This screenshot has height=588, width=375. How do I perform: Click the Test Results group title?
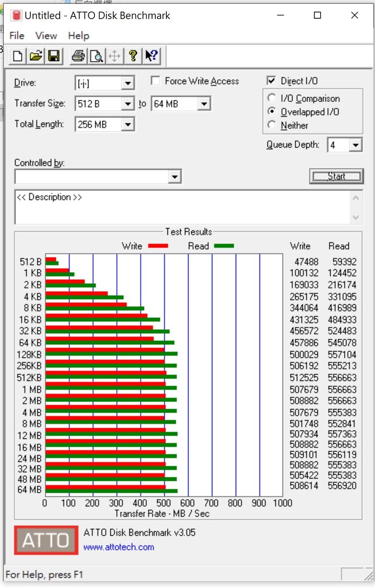click(x=188, y=232)
